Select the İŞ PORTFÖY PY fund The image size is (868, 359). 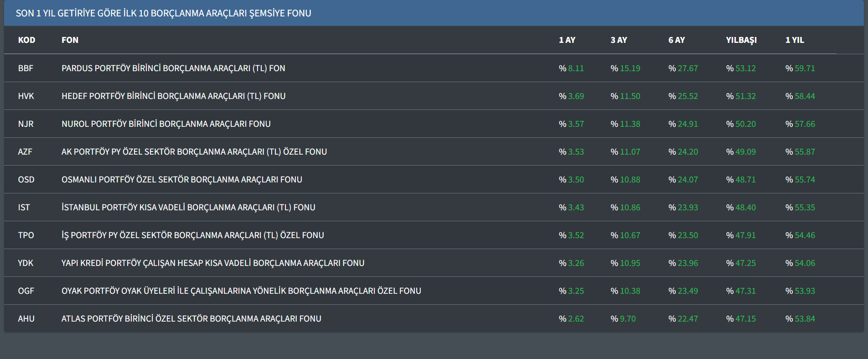pos(192,235)
